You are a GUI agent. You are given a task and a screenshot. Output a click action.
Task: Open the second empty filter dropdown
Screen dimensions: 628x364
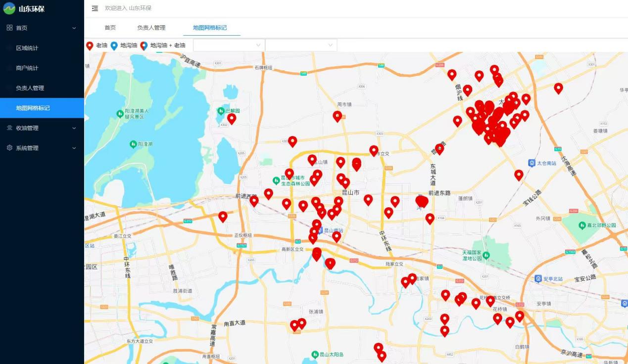pyautogui.click(x=301, y=45)
